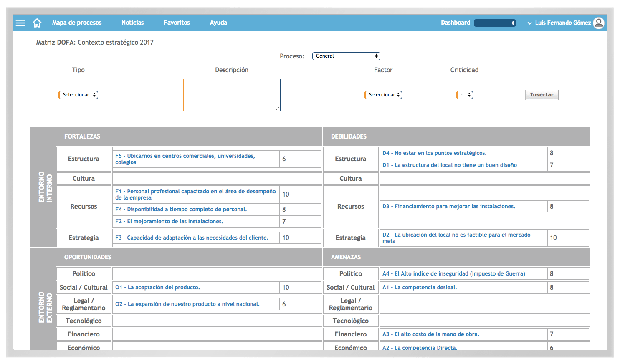Image resolution: width=620 pixels, height=364 pixels.
Task: Click criticidad value 7 in D1 row
Action: point(552,165)
